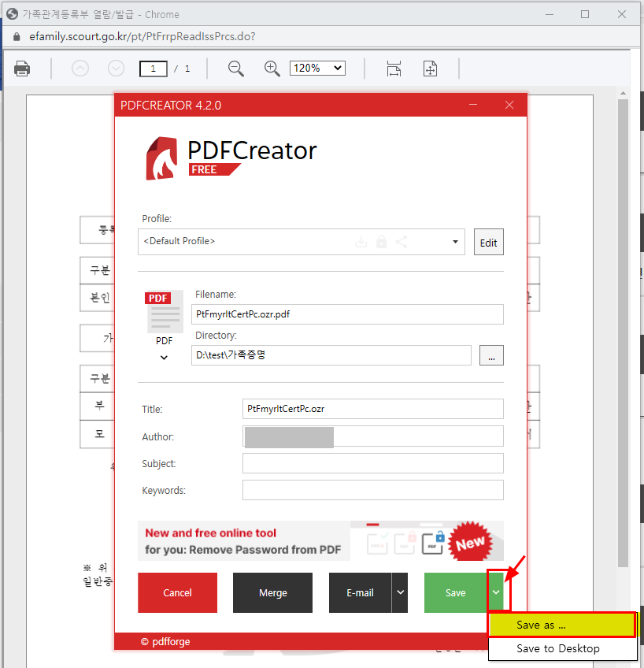Close the PDFCreator dialog with X
644x668 pixels.
509,105
